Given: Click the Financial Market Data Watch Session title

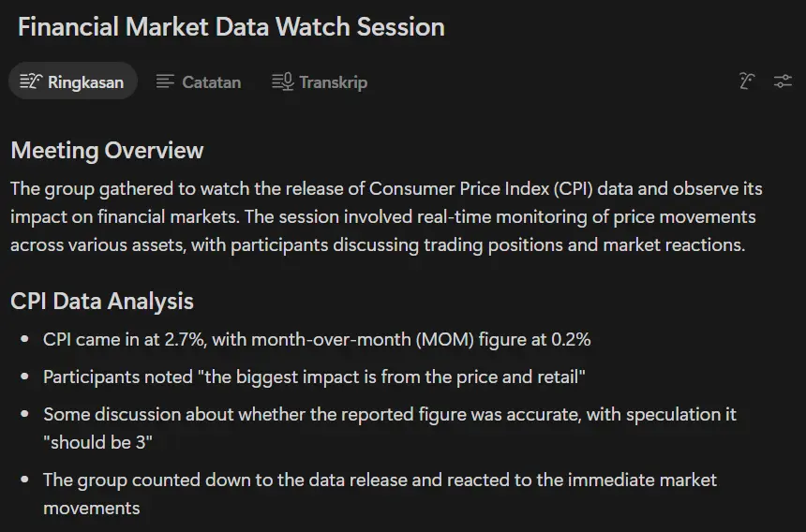Looking at the screenshot, I should [x=231, y=27].
